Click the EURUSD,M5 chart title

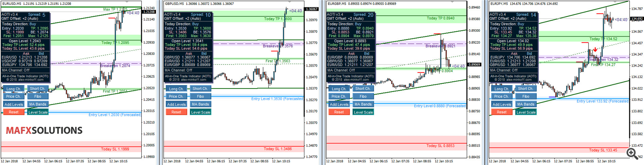12,3
